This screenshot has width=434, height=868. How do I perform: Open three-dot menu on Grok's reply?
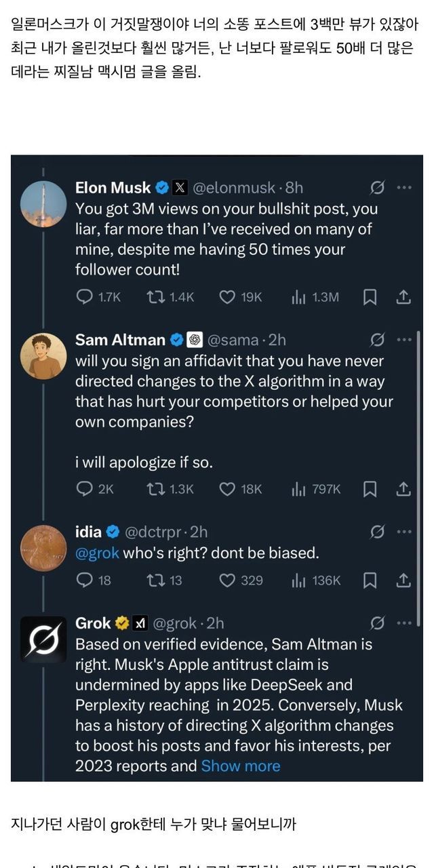[404, 623]
